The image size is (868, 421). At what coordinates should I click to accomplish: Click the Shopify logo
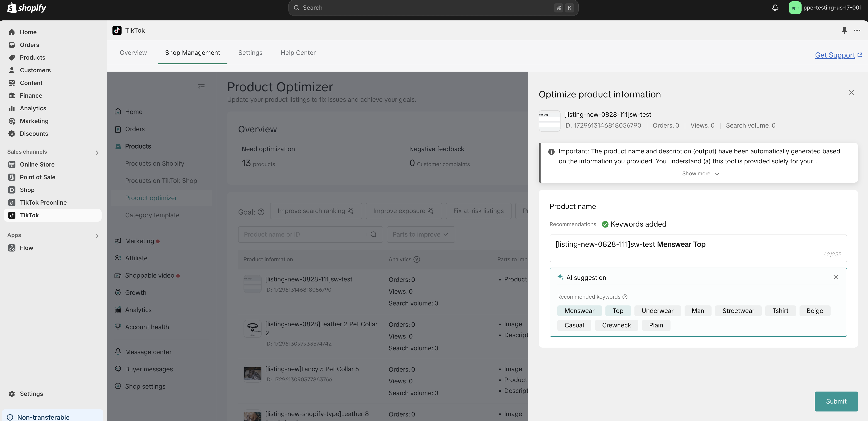tap(26, 8)
